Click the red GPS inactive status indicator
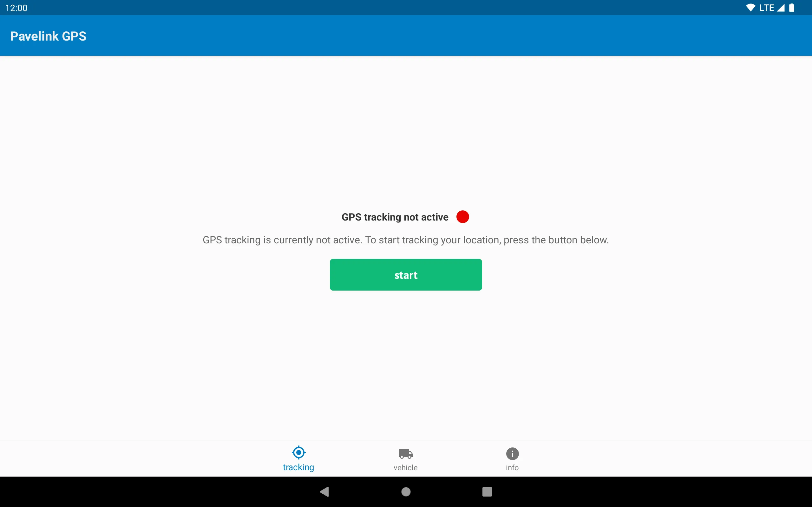 click(462, 217)
